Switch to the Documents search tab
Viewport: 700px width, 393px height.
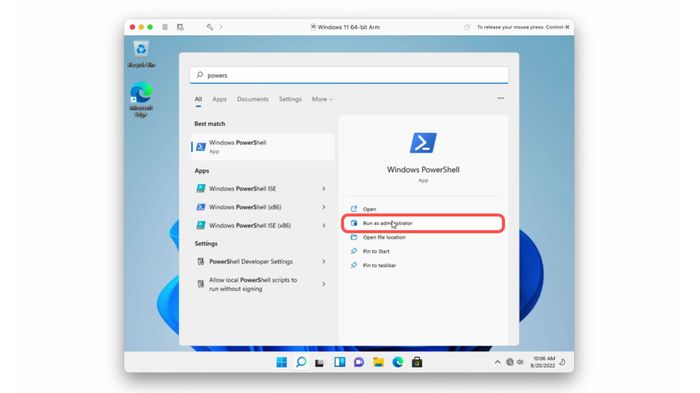click(253, 99)
